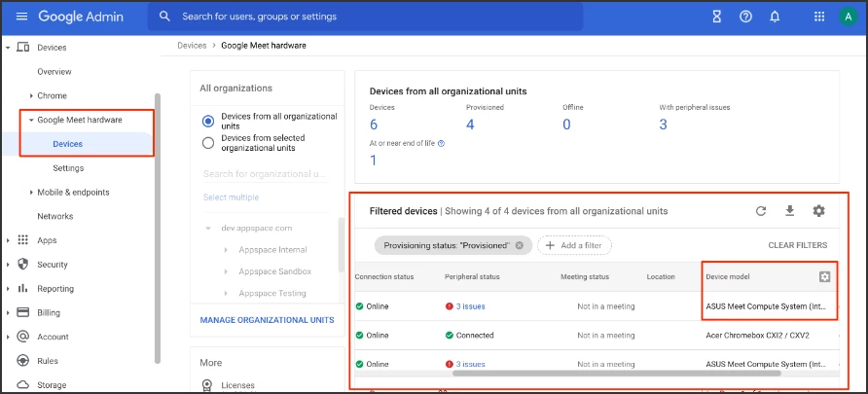Expand Mobile & endpoints section
Viewport: 868px width, 394px height.
pos(31,192)
